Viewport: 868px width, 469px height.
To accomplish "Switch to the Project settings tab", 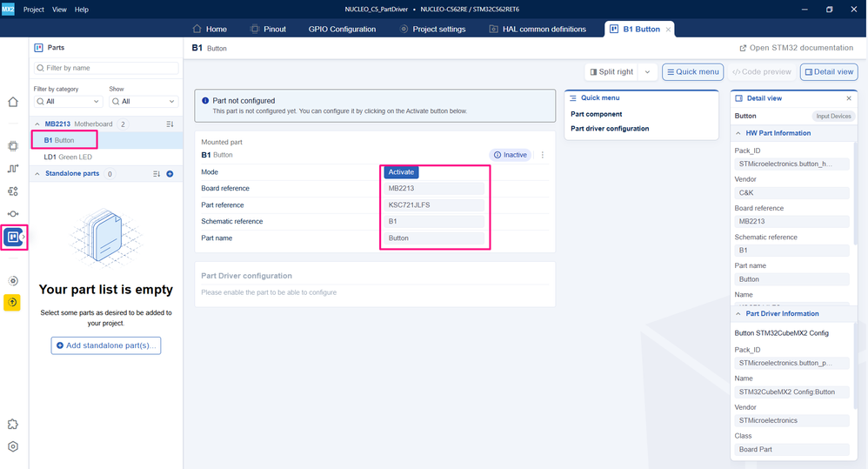I will pos(433,29).
